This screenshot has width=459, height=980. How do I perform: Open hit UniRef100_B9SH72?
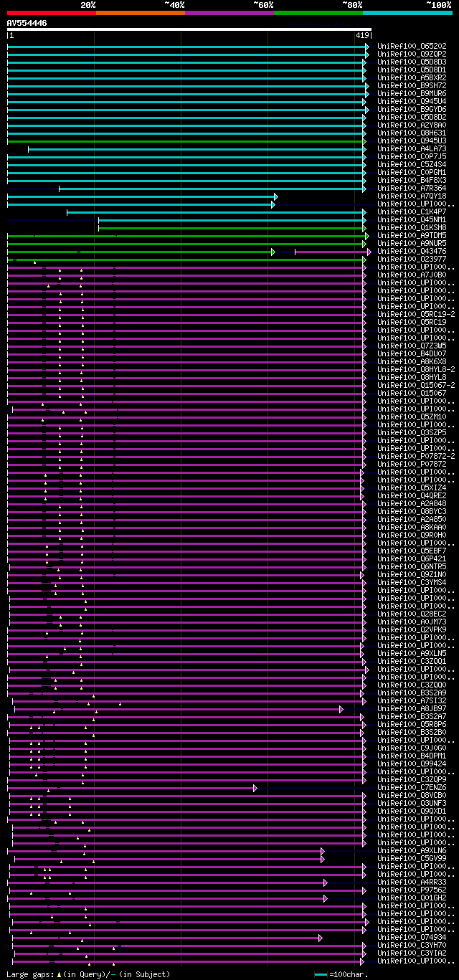click(x=412, y=85)
